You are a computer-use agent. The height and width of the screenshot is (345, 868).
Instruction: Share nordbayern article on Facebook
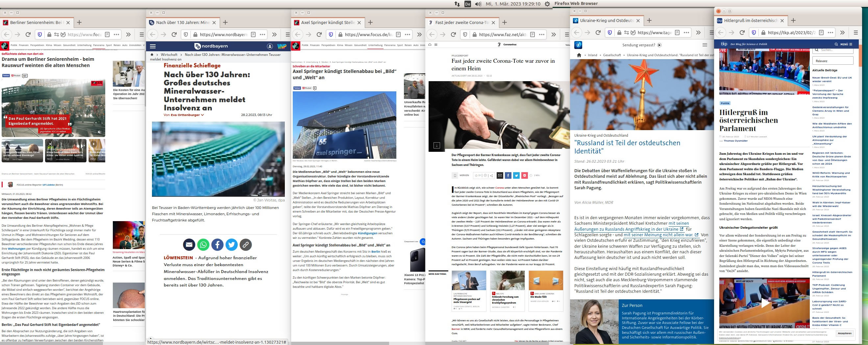click(217, 245)
